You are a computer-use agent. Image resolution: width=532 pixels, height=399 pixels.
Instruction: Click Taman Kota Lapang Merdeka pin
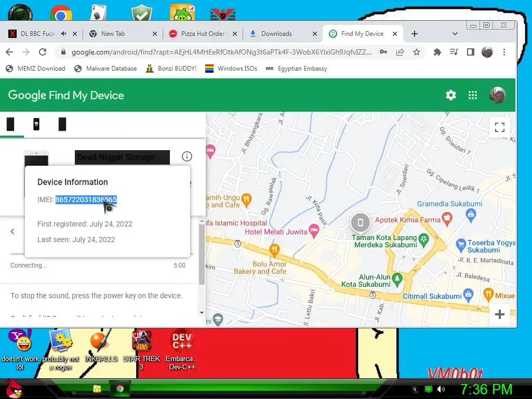pyautogui.click(x=423, y=240)
